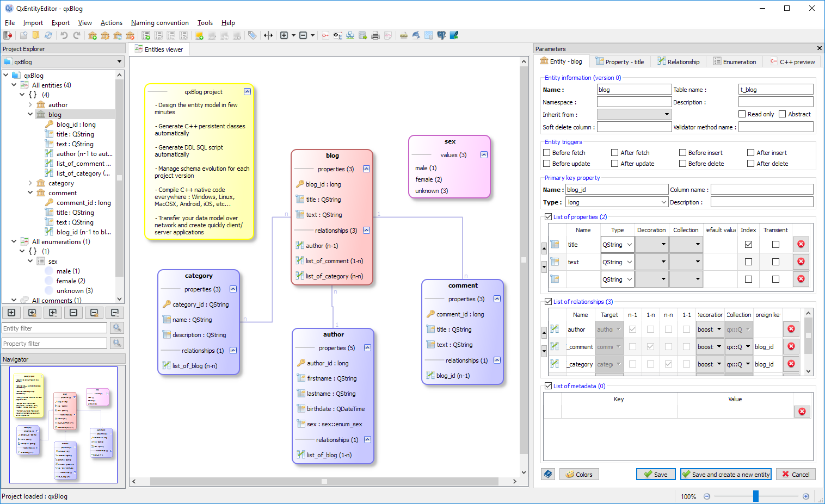Click the C++ export toolbar icon
This screenshot has width=825, height=504.
pyautogui.click(x=325, y=35)
